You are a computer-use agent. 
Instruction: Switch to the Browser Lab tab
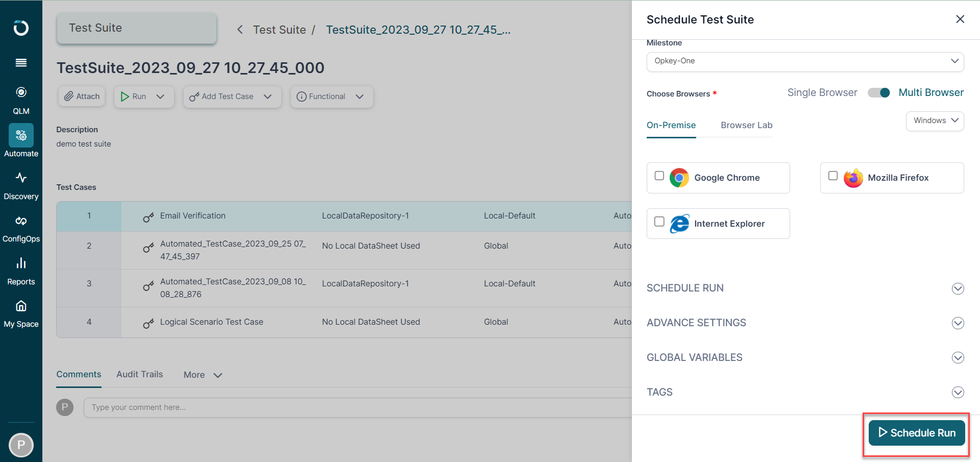point(746,125)
